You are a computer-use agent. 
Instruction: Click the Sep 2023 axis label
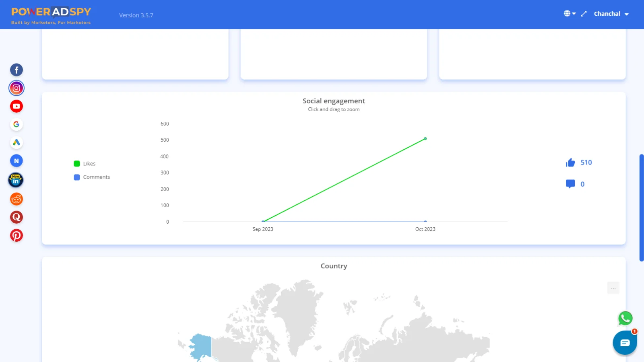[x=263, y=229]
